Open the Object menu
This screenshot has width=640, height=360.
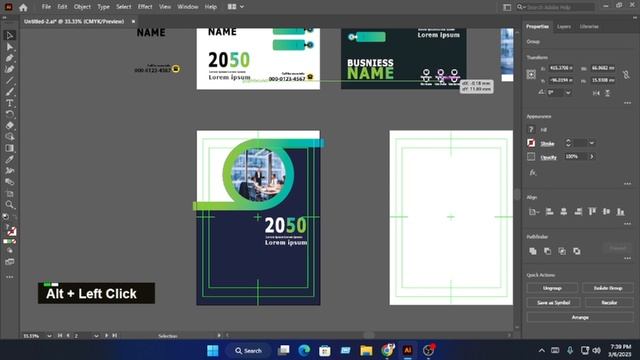point(82,7)
